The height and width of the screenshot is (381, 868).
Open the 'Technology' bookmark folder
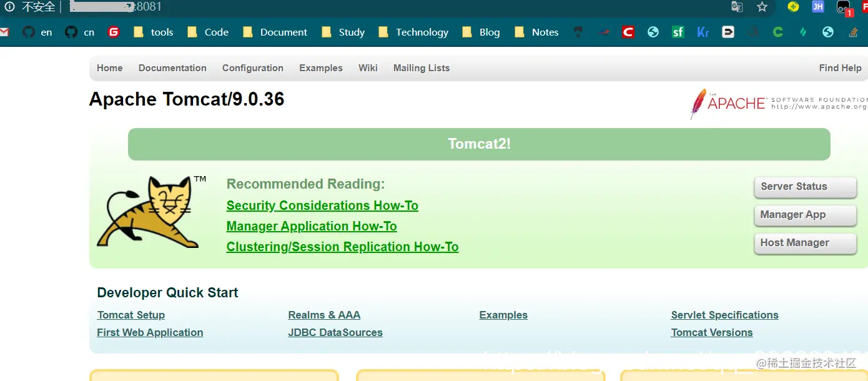pos(413,32)
